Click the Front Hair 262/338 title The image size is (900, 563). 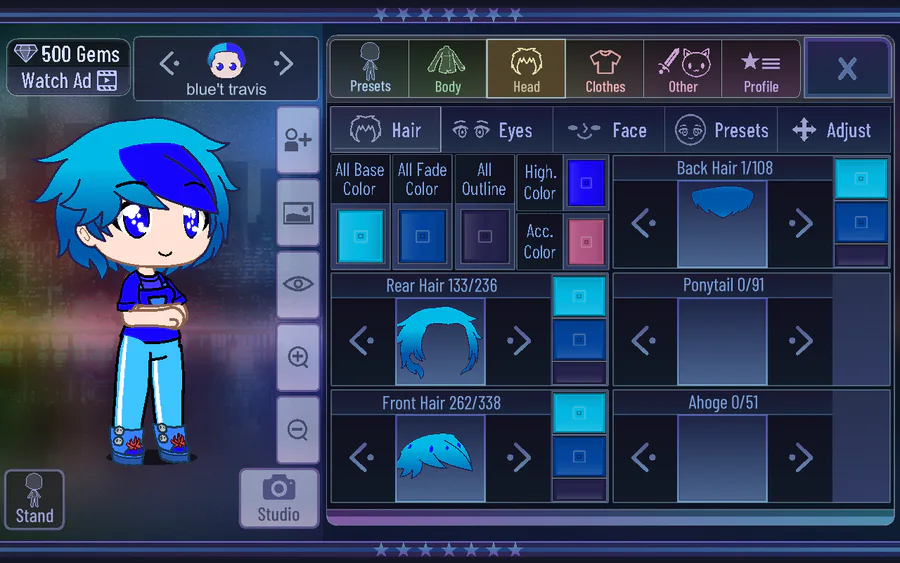click(x=441, y=403)
